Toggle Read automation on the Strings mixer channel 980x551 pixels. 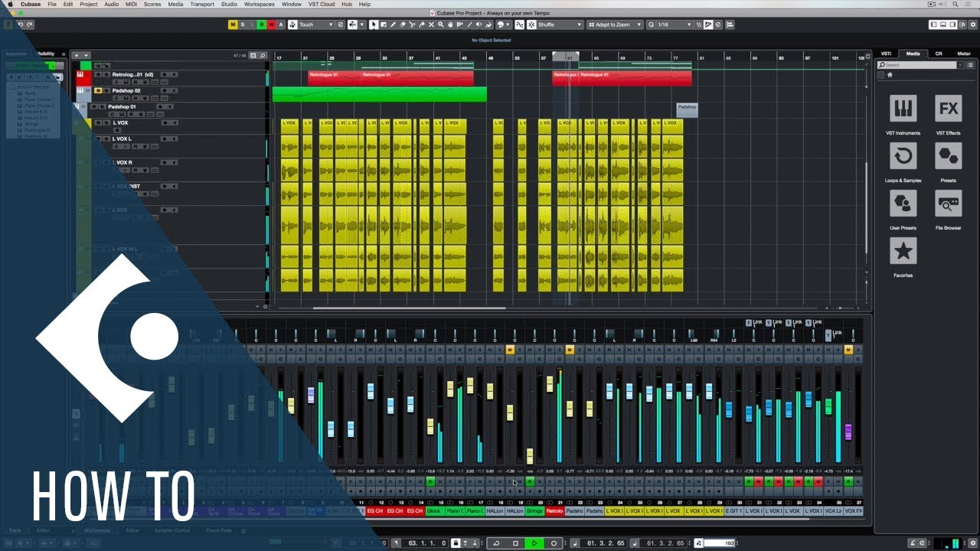530,481
